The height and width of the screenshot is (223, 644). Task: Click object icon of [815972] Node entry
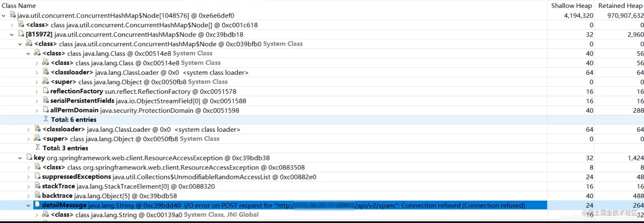tap(21, 34)
